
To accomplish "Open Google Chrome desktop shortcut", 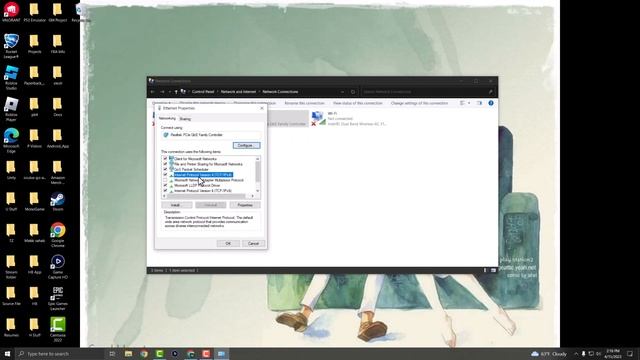I will click(58, 235).
